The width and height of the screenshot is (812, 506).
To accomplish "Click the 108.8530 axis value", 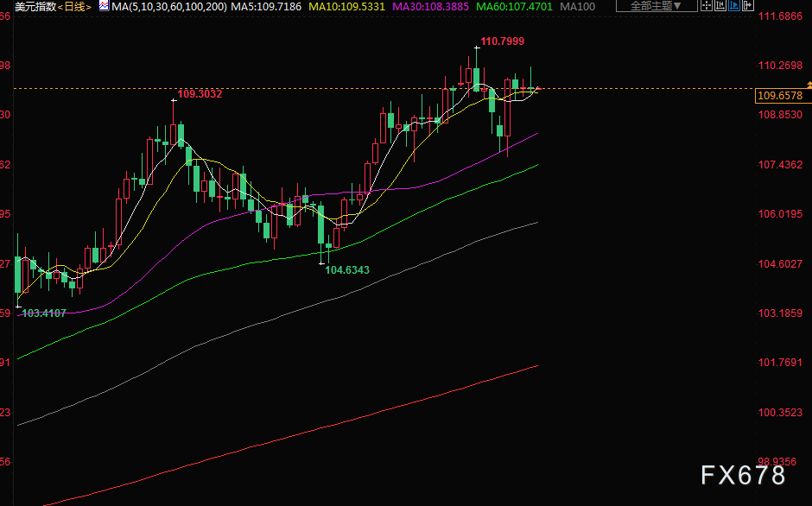I will coord(780,115).
